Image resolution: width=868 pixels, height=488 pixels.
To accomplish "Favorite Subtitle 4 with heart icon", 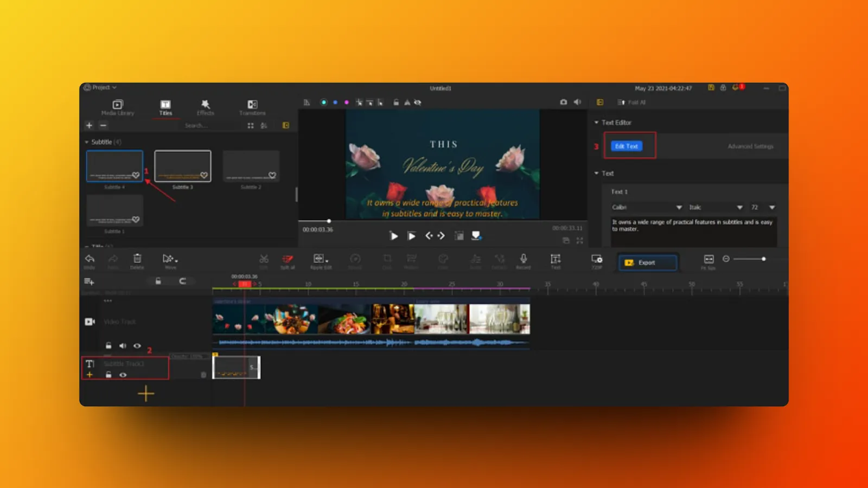I will [136, 175].
